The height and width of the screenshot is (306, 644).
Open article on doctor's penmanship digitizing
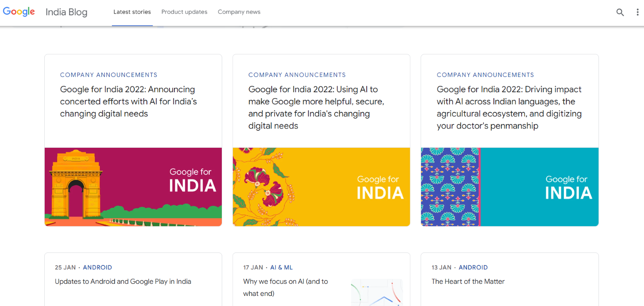pos(509,108)
